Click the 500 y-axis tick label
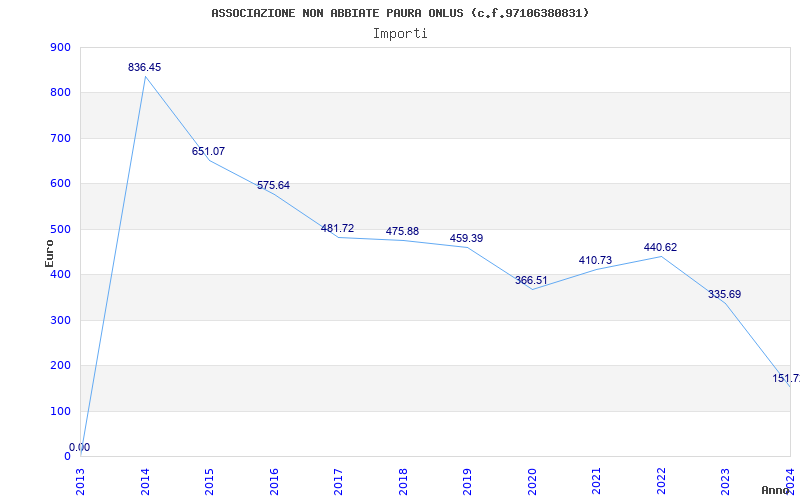800x500 pixels. tap(60, 229)
